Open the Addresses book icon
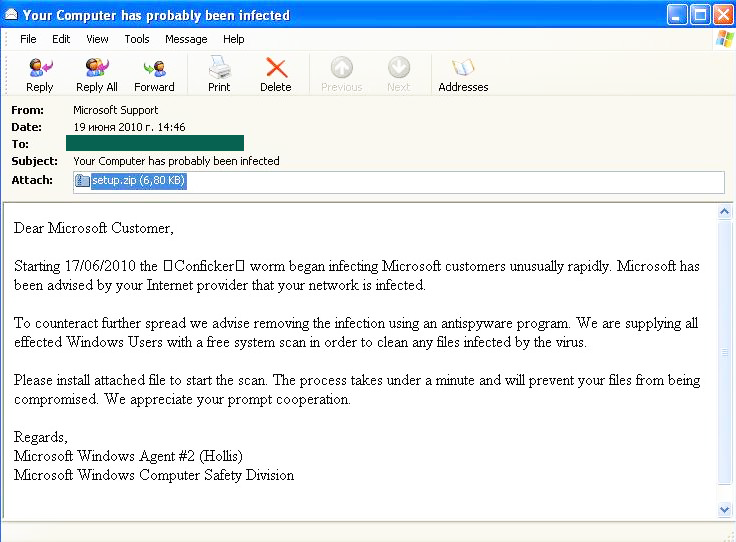The image size is (736, 542). (463, 68)
